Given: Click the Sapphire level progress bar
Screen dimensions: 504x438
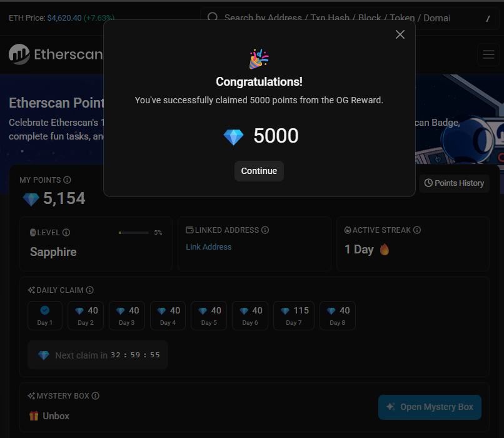Looking at the screenshot, I should tap(133, 232).
